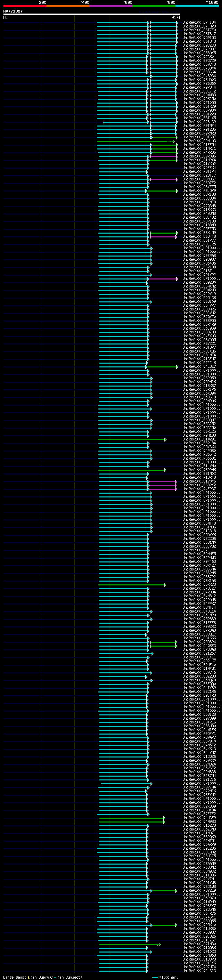The height and width of the screenshot is (980, 222).
Task: Click hit label UniRef100_P72246
Action: point(199,363)
